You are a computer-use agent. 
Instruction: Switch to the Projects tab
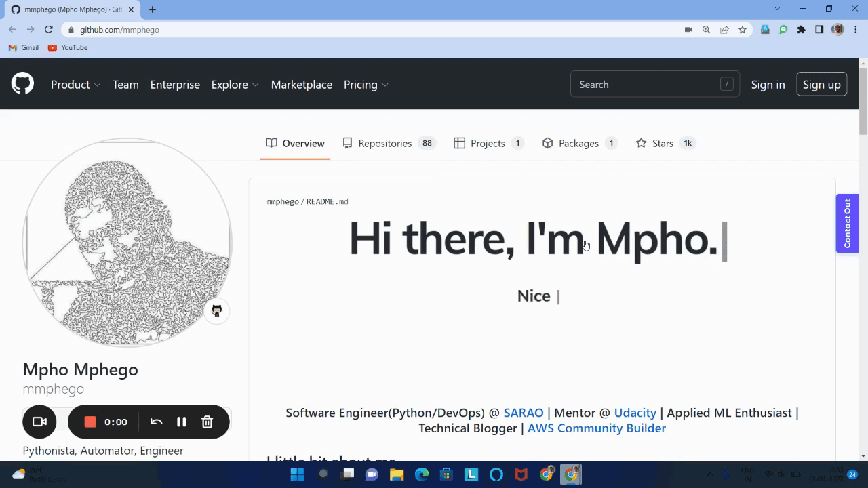pyautogui.click(x=489, y=143)
